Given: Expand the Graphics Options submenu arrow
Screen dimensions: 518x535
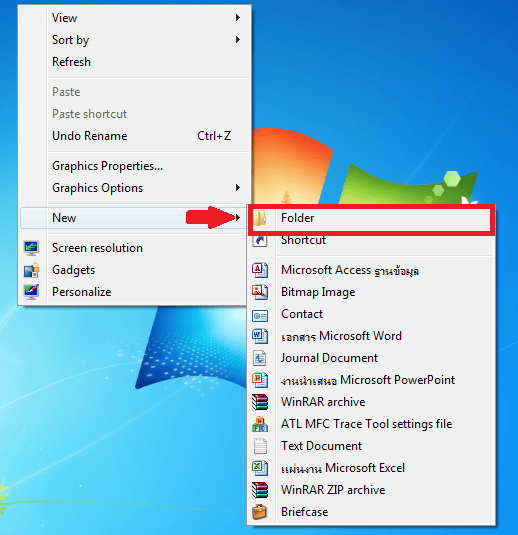Looking at the screenshot, I should click(x=238, y=188).
